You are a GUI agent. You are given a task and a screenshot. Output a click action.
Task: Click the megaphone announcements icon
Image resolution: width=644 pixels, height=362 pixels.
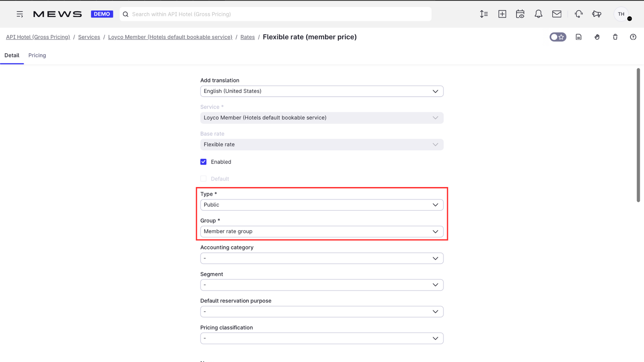coord(597,14)
